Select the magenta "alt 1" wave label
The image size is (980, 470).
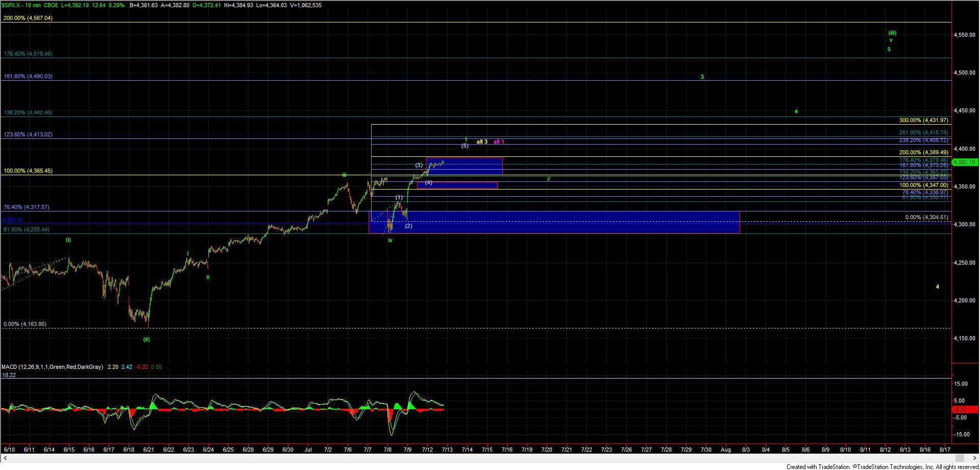click(499, 142)
